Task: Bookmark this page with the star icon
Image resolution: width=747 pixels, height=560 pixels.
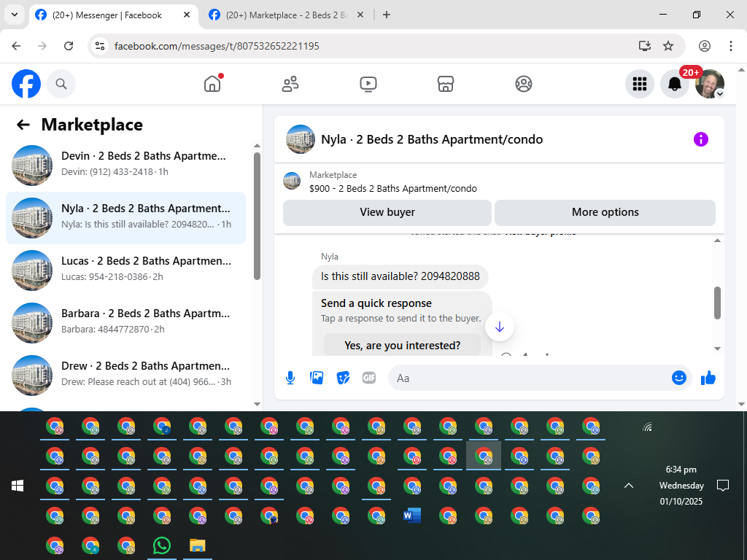Action: tap(668, 46)
